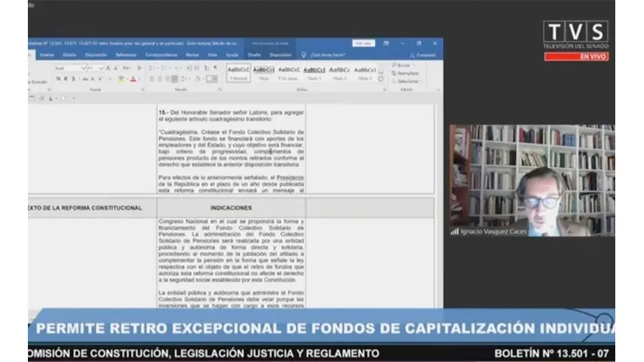Viewport: 644px width, 362px height.
Task: Open the Referencias ribbon tab
Action: click(x=126, y=55)
